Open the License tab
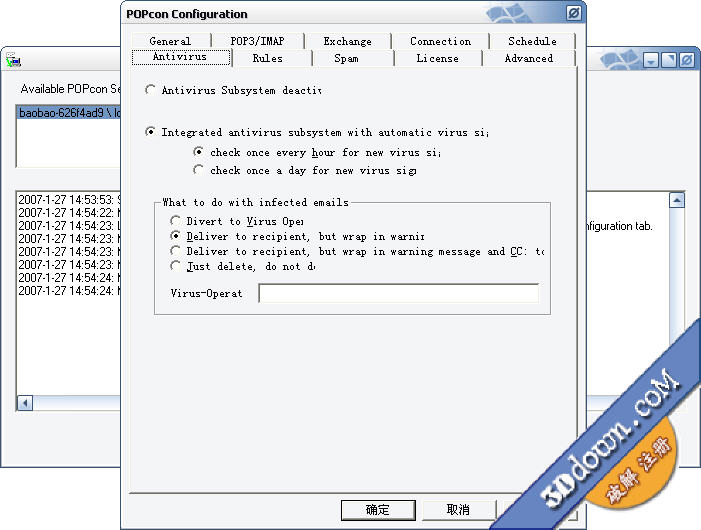 (437, 58)
